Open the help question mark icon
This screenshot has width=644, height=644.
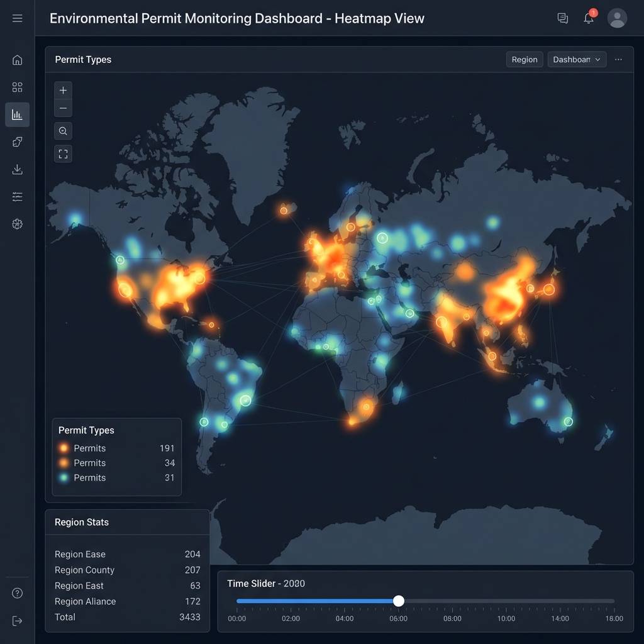[17, 593]
